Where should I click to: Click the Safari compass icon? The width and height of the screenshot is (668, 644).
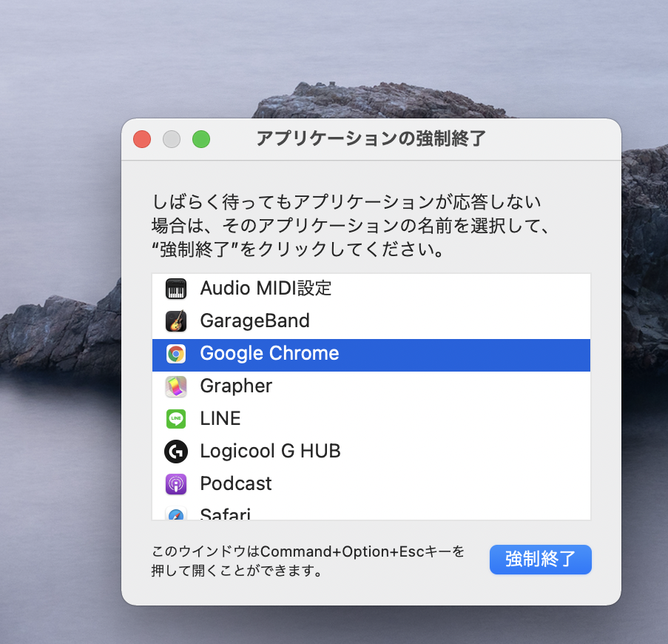[176, 514]
